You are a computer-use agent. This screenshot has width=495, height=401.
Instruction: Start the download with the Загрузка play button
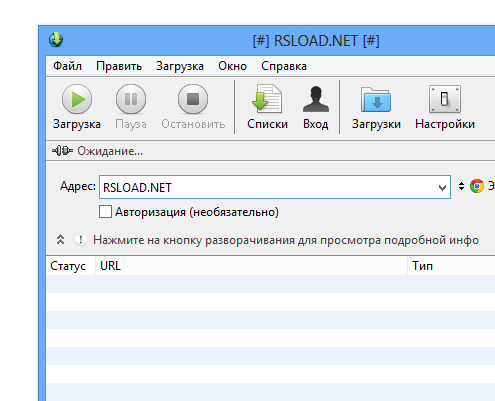pos(77,107)
